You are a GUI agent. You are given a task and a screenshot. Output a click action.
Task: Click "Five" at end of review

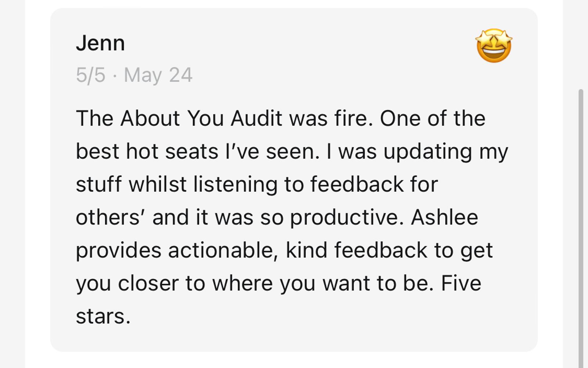(461, 283)
